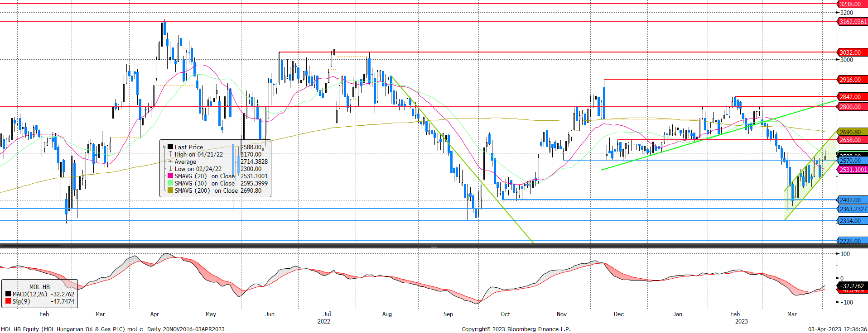The width and height of the screenshot is (868, 333).
Task: Click the 2690.80 olive price tag
Action: (852, 132)
